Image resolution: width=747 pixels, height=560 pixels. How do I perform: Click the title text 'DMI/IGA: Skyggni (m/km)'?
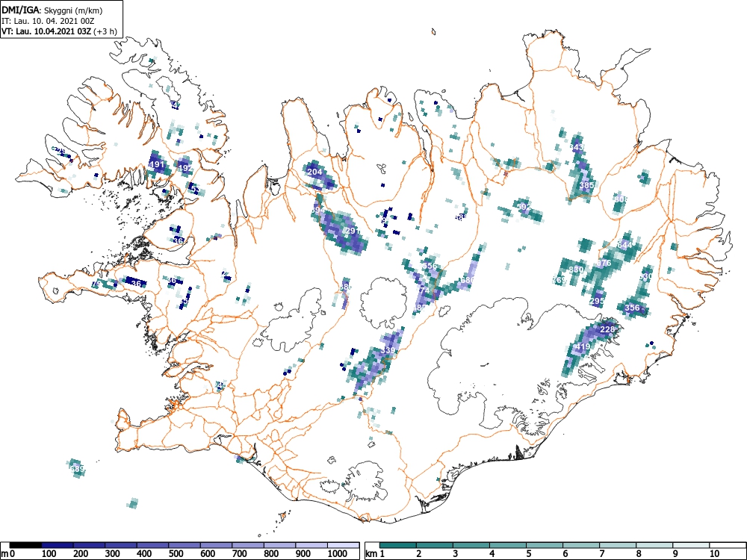(52, 10)
